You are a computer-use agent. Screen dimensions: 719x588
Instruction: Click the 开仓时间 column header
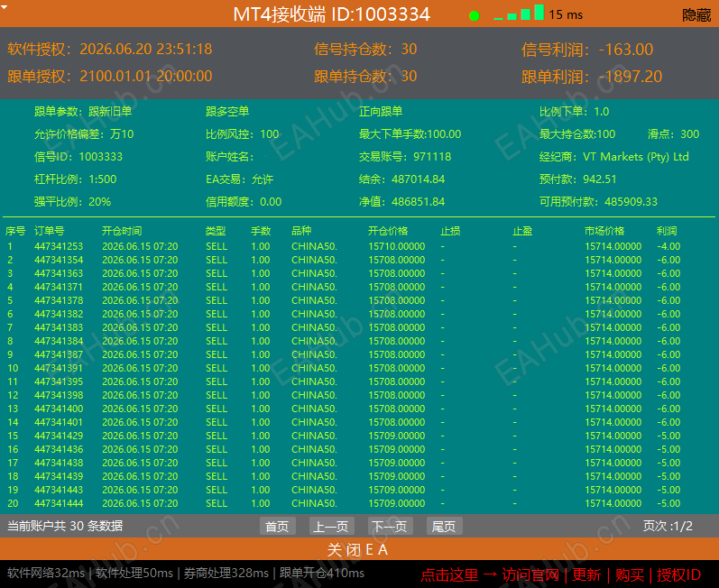pyautogui.click(x=122, y=231)
